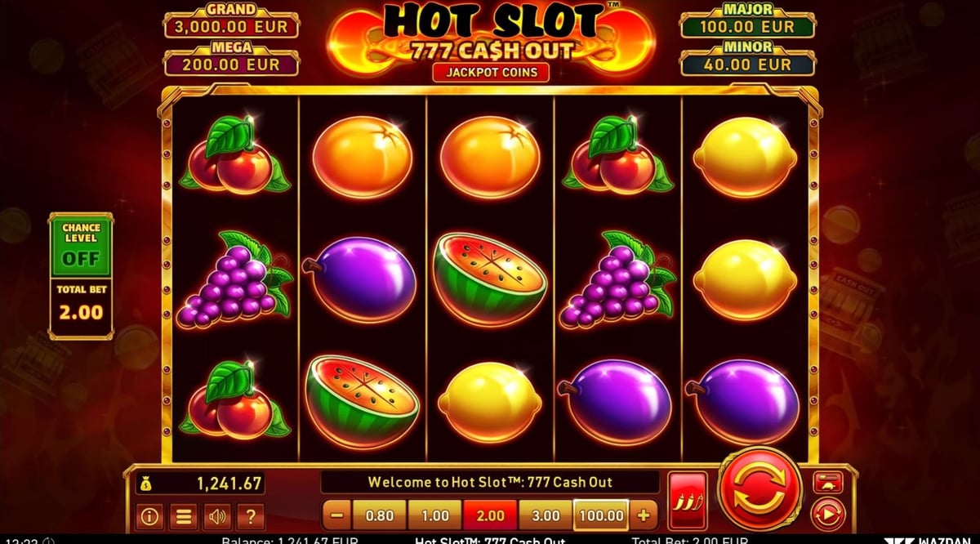Open the info paytable icon

(x=149, y=516)
